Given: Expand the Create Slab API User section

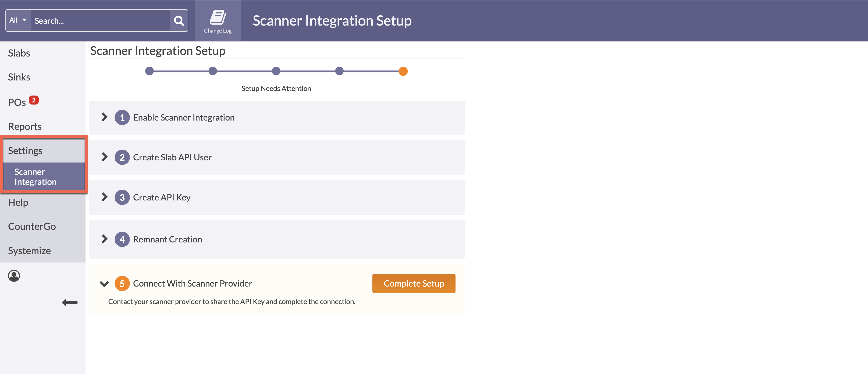Looking at the screenshot, I should (x=104, y=157).
